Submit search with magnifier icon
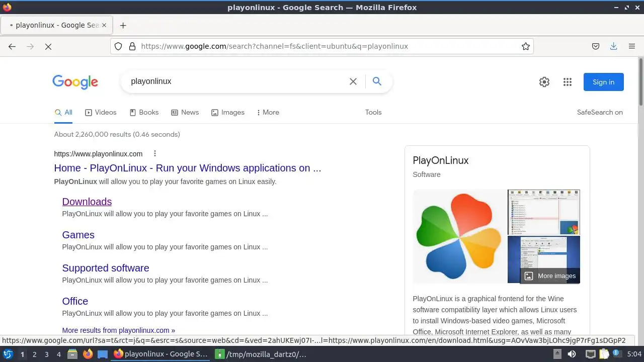The width and height of the screenshot is (644, 362). (x=377, y=81)
